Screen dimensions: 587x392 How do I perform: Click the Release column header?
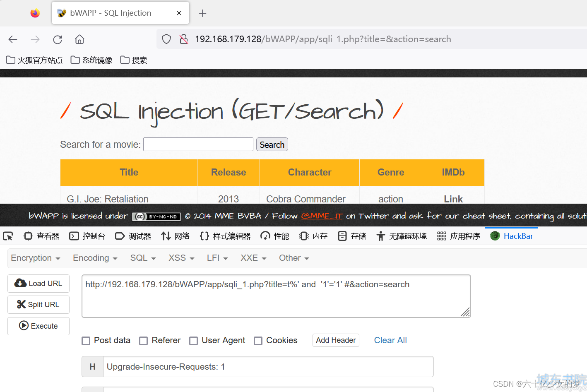[229, 173]
